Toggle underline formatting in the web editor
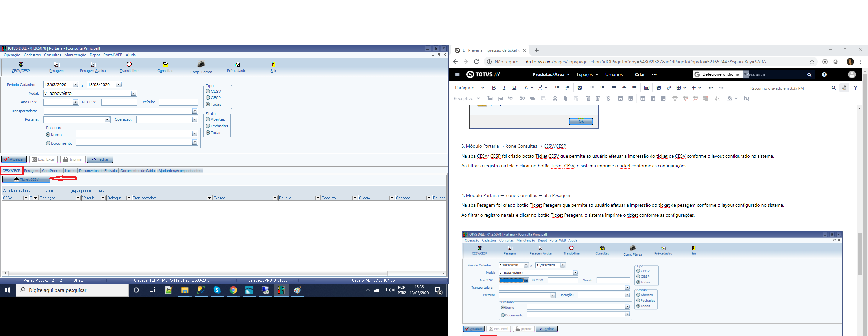868x336 pixels. (514, 88)
